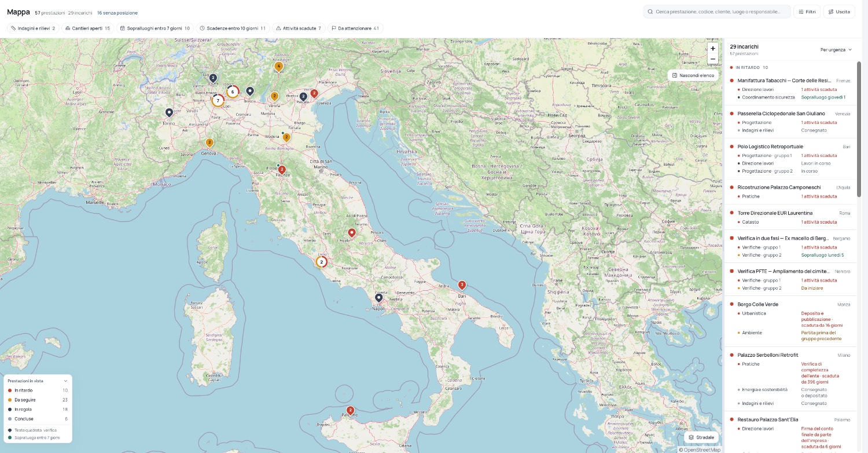Focus the Cerca prestazione search field

pos(717,12)
